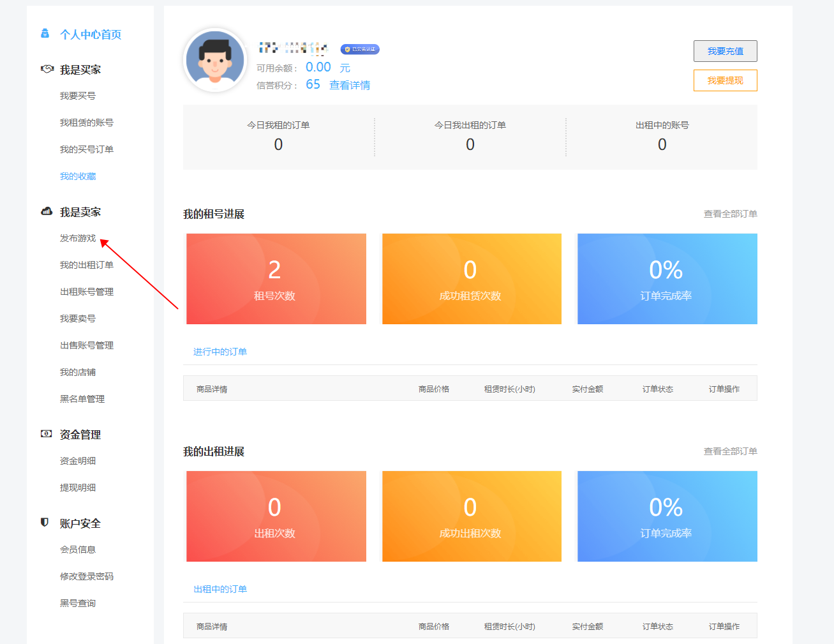Screen dimensions: 834x644
Task: Click the 成功租赁次数 orange card
Action: (472, 279)
